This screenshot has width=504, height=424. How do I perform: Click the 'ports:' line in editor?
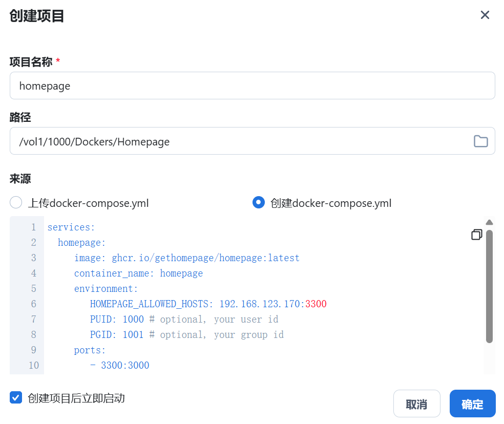90,350
